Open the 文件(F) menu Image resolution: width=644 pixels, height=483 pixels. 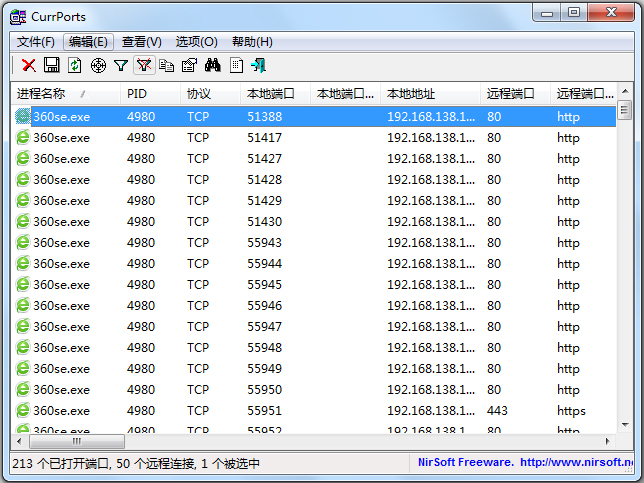pos(36,42)
